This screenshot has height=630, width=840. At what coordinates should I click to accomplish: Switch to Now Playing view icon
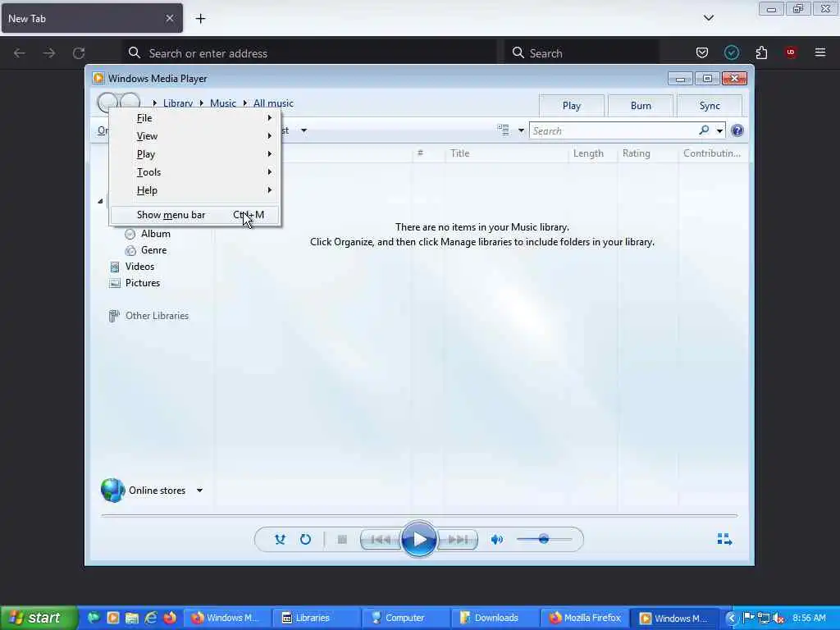tap(724, 540)
